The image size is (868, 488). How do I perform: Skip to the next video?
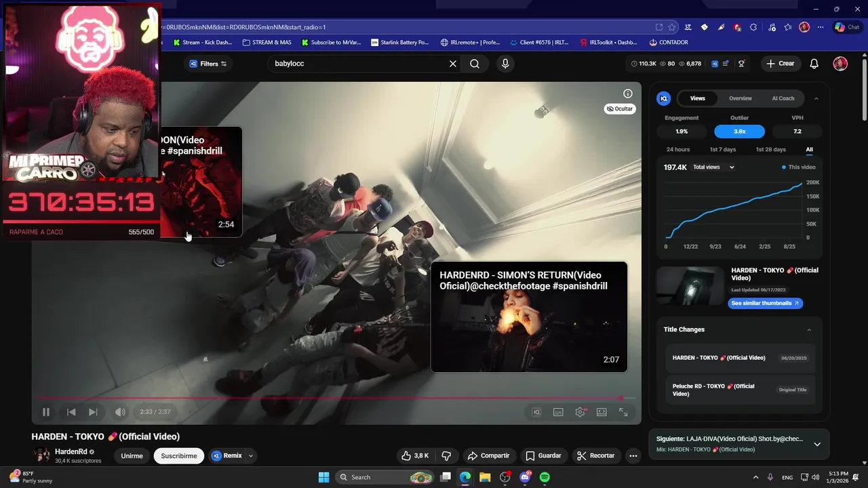(x=93, y=412)
